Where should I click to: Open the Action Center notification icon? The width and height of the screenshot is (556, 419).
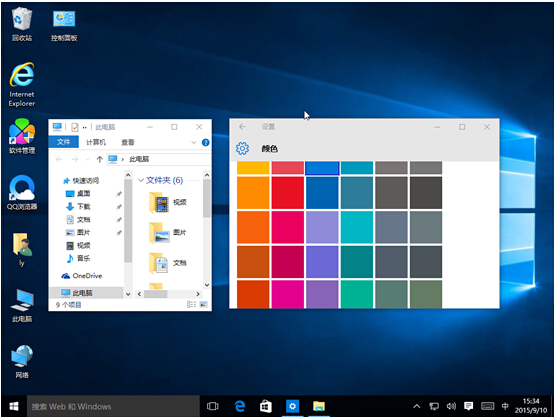468,406
